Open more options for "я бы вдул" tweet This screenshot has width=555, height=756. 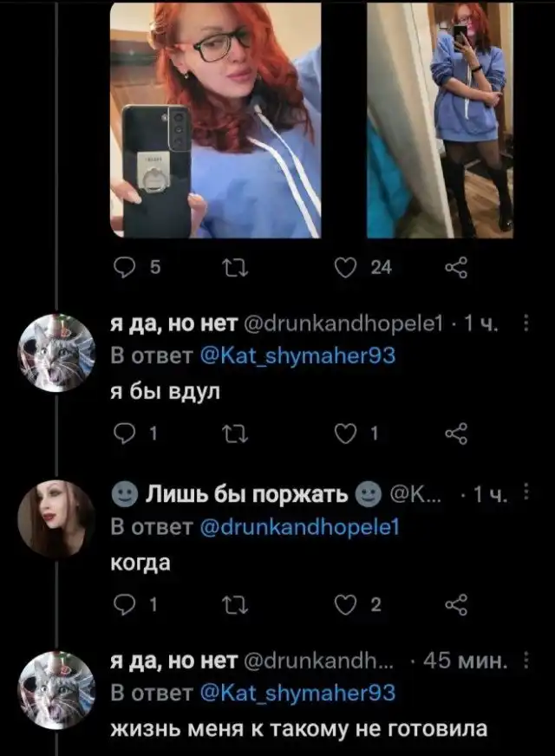click(530, 324)
